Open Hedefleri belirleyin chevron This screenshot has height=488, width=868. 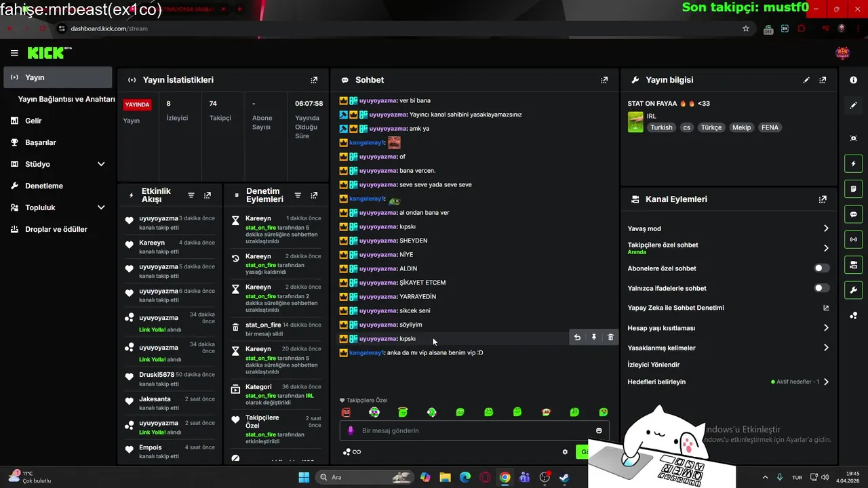[826, 382]
